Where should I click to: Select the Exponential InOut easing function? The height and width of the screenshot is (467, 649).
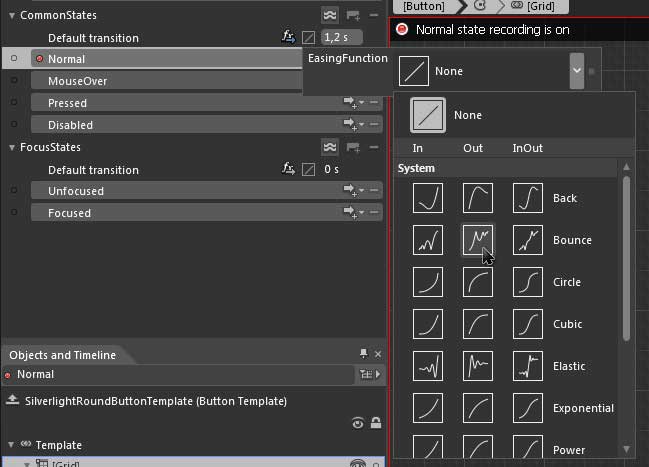(528, 408)
